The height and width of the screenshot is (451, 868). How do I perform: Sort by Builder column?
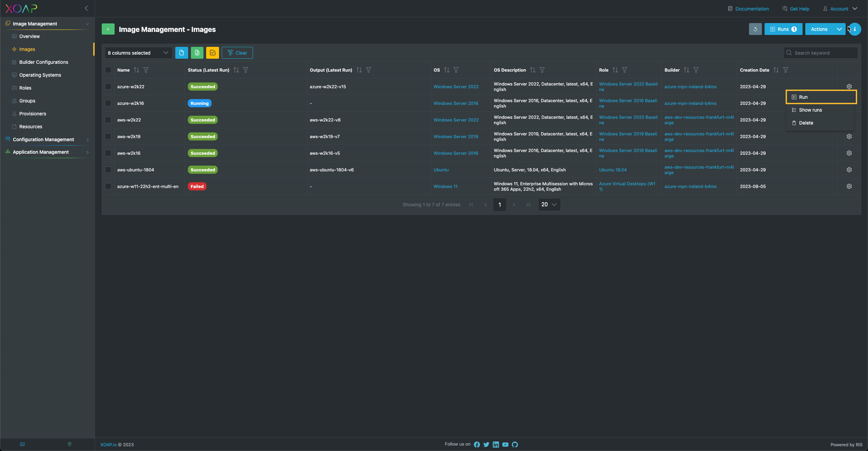pos(686,70)
